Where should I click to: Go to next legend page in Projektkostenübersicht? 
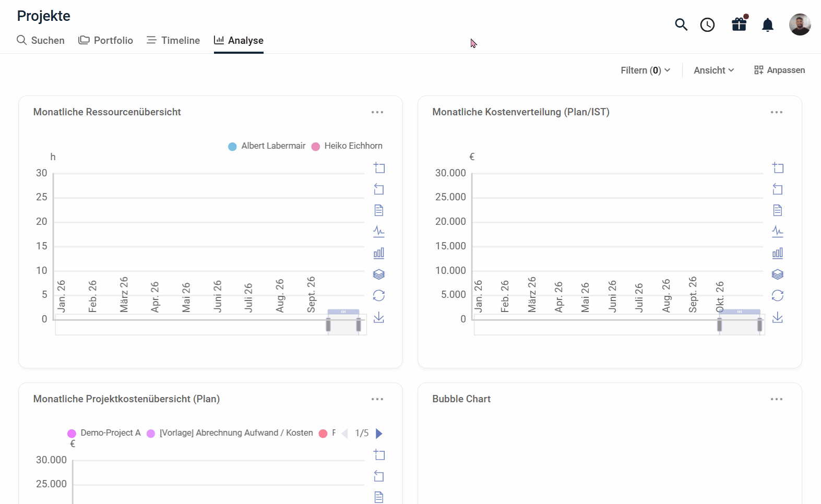click(x=379, y=434)
